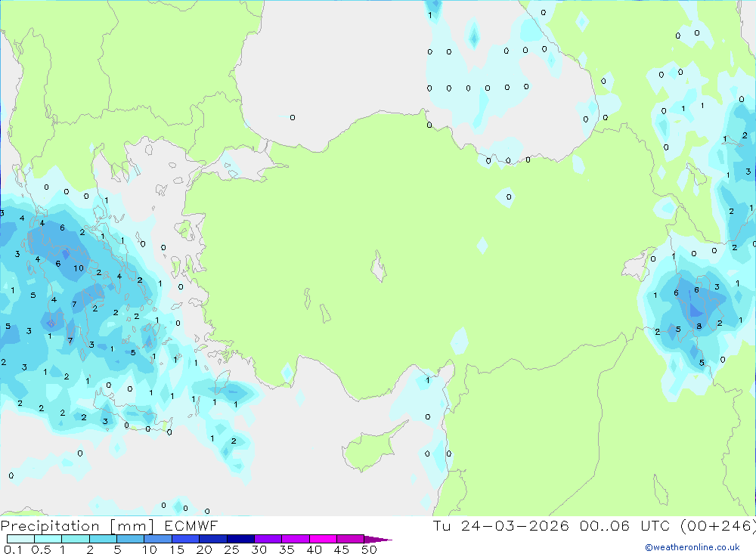The image size is (756, 554).
Task: Click the 'ECMWF' model label
Action: [191, 526]
